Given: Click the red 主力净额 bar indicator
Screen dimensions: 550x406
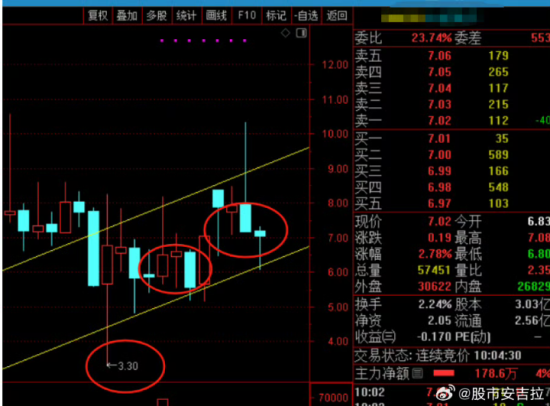Looking at the screenshot, I should (444, 373).
